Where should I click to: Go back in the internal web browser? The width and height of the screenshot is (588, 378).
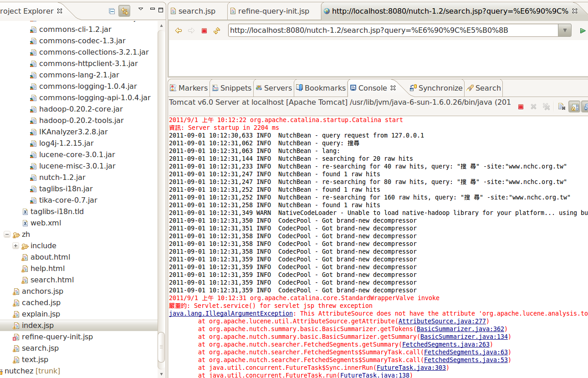coord(179,31)
